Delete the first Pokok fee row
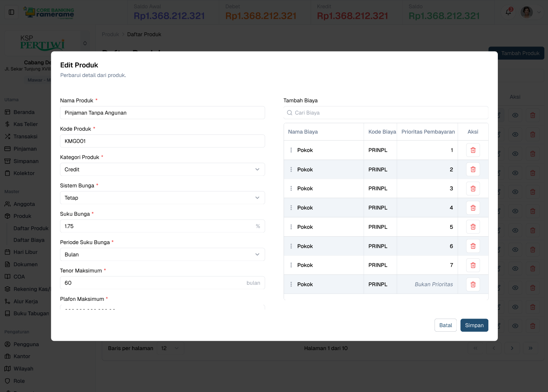This screenshot has width=548, height=392. pyautogui.click(x=473, y=150)
